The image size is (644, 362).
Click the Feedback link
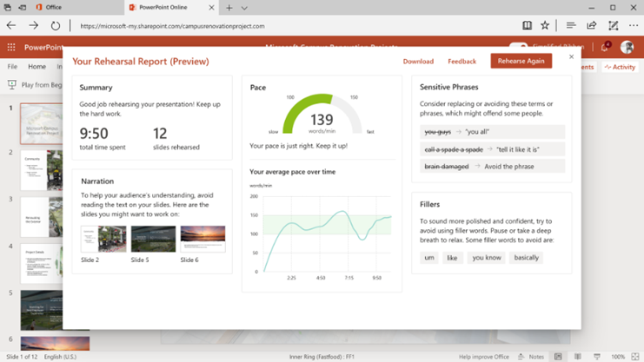[461, 62]
